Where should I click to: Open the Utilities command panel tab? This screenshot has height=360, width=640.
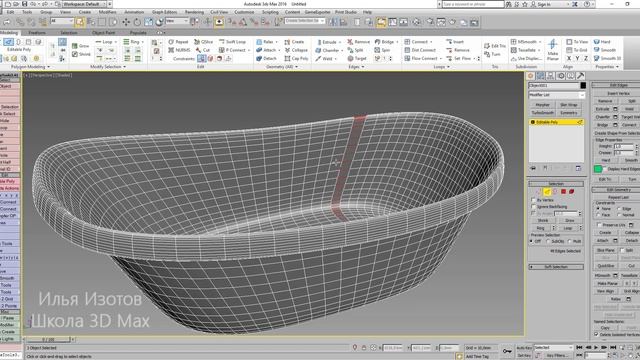coord(580,76)
